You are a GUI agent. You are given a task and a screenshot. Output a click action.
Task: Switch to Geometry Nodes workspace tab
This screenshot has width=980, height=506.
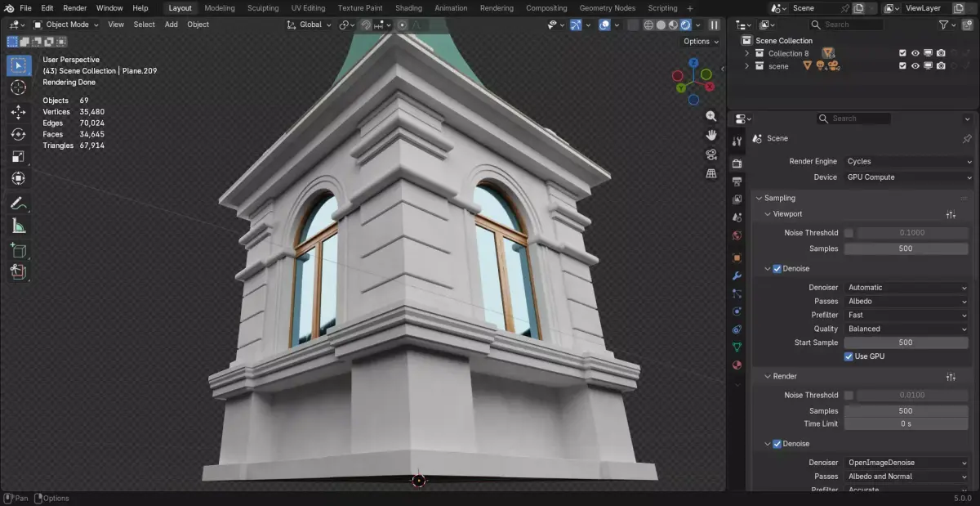pyautogui.click(x=607, y=8)
